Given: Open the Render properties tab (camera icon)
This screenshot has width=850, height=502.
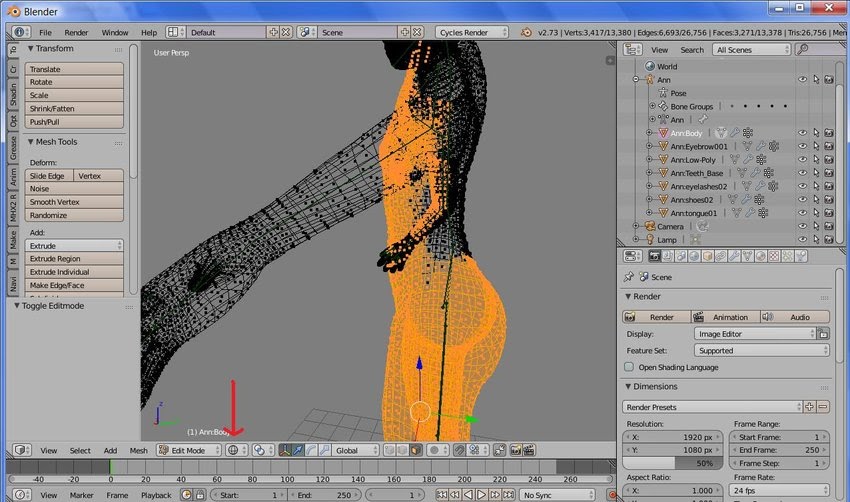Looking at the screenshot, I should click(x=654, y=256).
